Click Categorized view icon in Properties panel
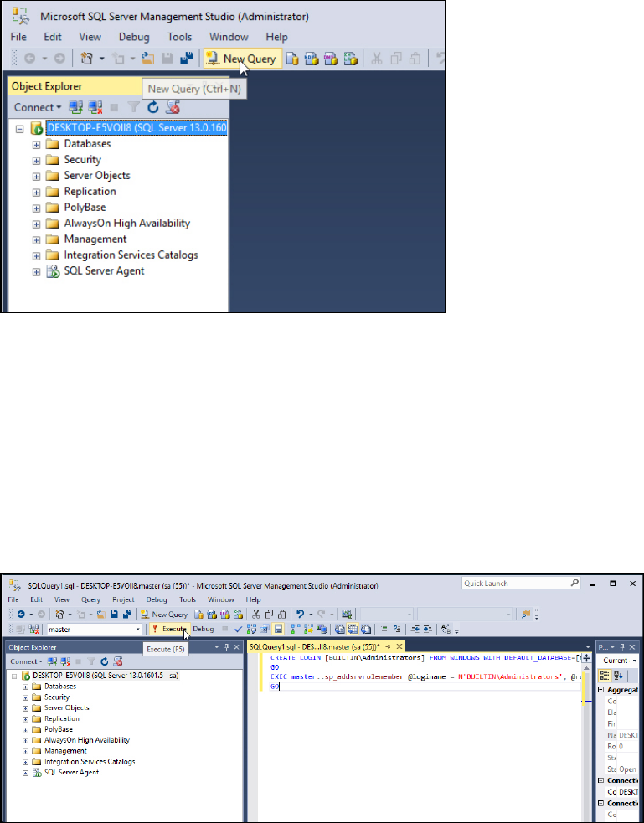The height and width of the screenshot is (823, 644). click(605, 676)
